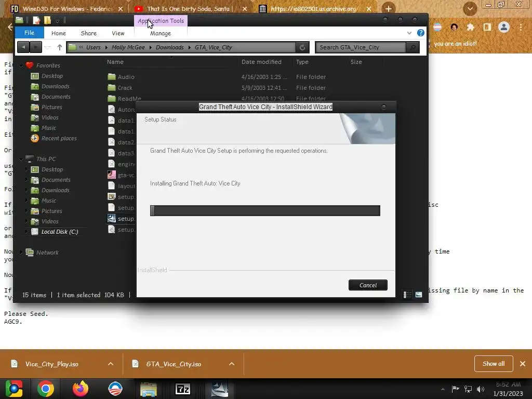532x399 pixels.
Task: Cancel the Vice City installation
Action: [368, 285]
